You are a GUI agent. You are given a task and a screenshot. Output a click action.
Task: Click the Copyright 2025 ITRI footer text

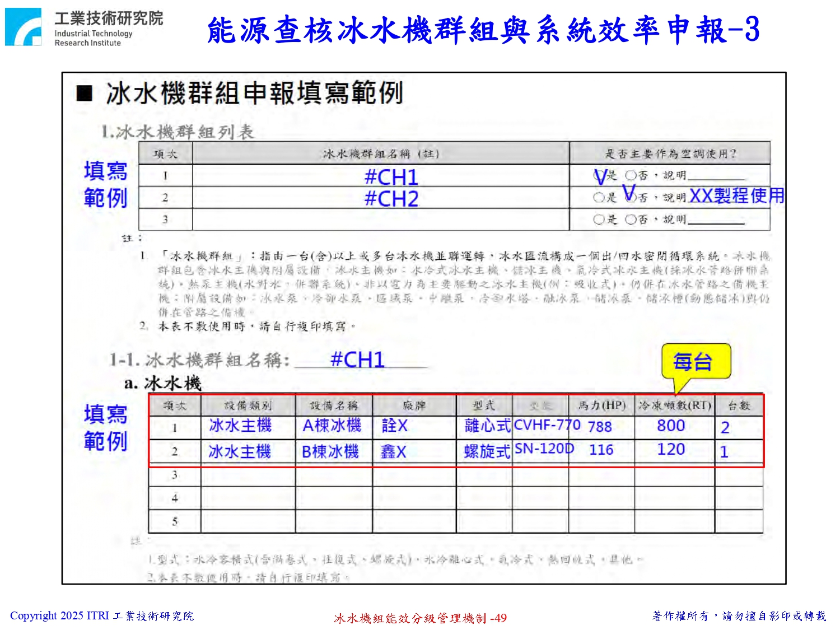(x=102, y=616)
